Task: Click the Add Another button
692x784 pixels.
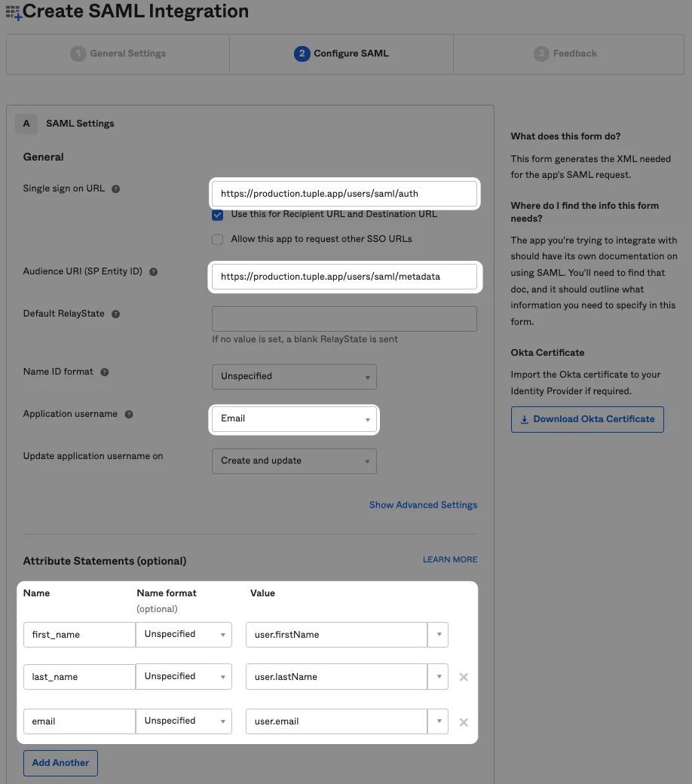Action: [60, 763]
